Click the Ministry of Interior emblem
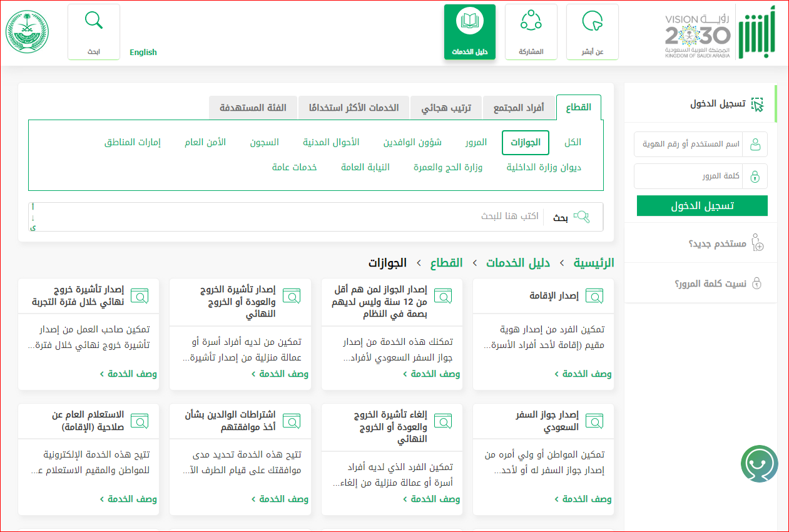789x532 pixels. click(x=27, y=31)
